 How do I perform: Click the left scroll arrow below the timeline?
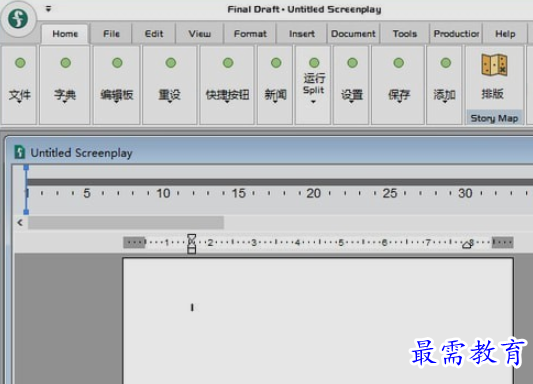click(20, 223)
